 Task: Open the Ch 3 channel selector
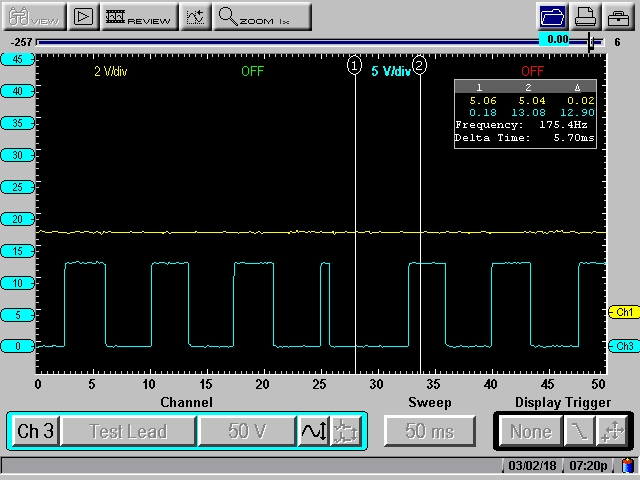tap(35, 431)
